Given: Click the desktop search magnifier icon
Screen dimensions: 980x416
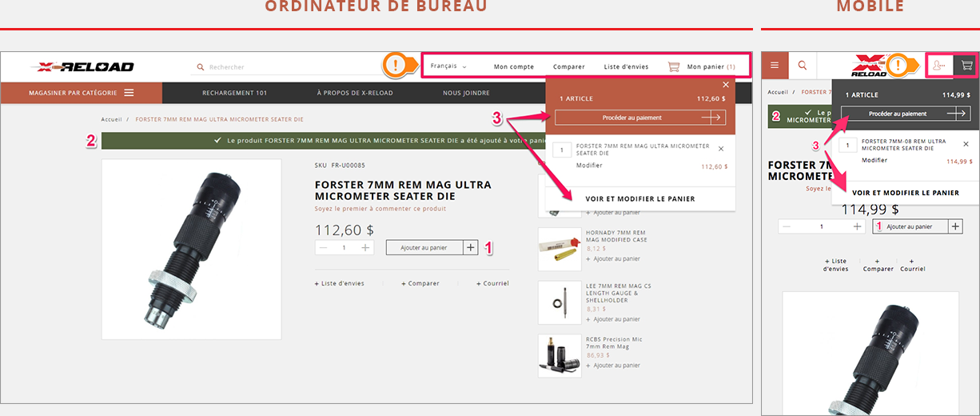Looking at the screenshot, I should click(201, 67).
